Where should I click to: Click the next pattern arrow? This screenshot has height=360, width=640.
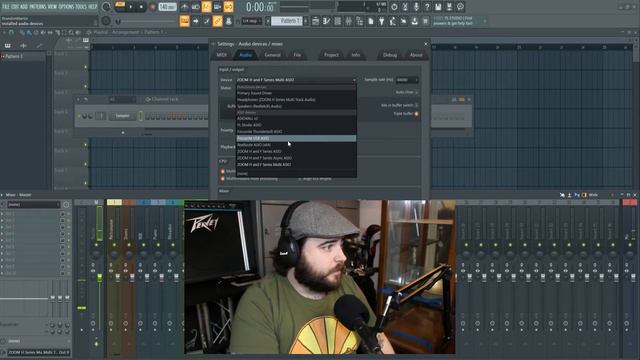click(x=306, y=21)
